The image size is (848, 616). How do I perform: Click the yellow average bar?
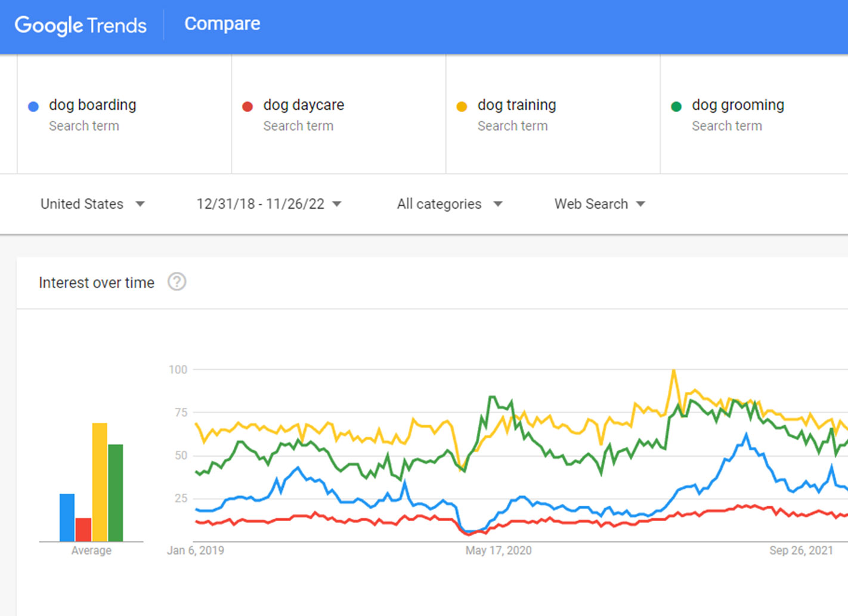click(100, 482)
